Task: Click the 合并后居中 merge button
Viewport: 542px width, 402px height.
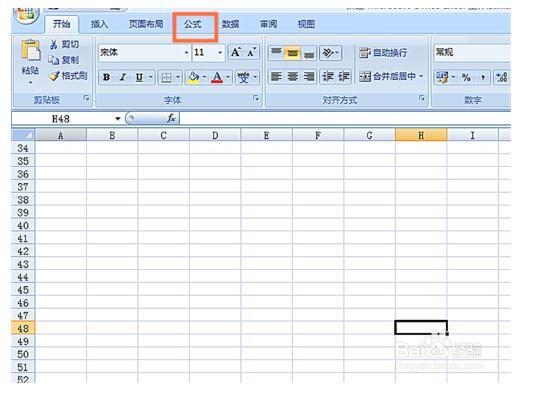Action: click(x=391, y=76)
